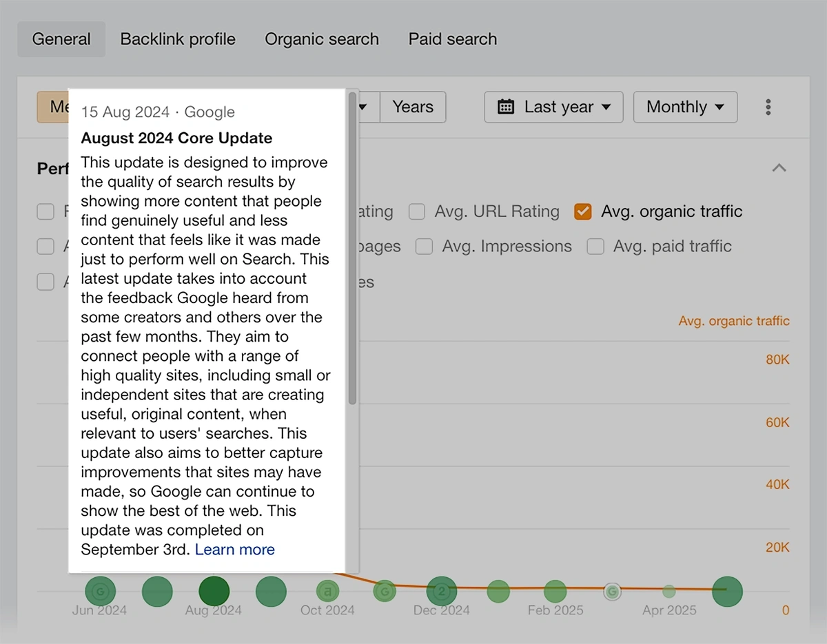Click the calendar icon in Last year button

(506, 107)
